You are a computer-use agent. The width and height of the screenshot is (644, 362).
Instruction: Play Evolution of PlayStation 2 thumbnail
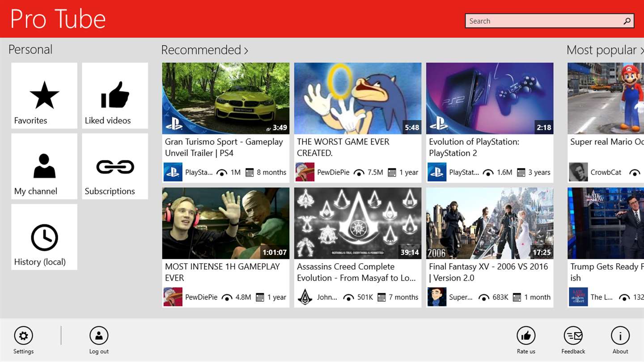pos(490,98)
